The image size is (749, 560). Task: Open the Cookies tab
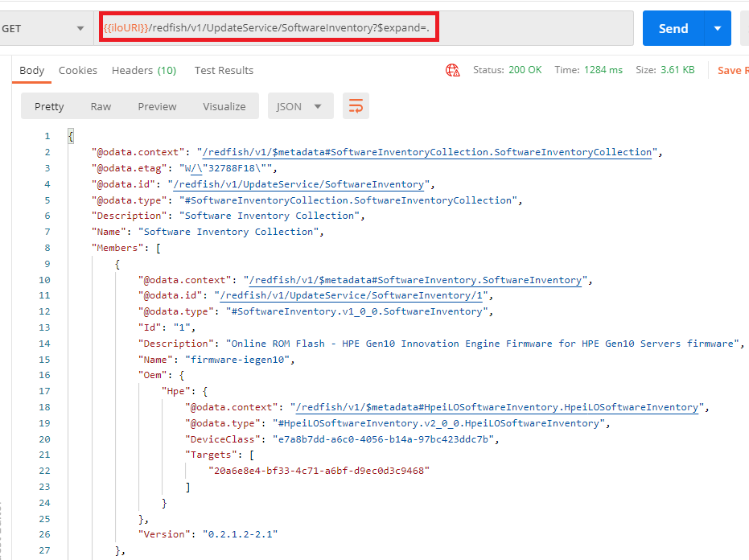point(78,70)
